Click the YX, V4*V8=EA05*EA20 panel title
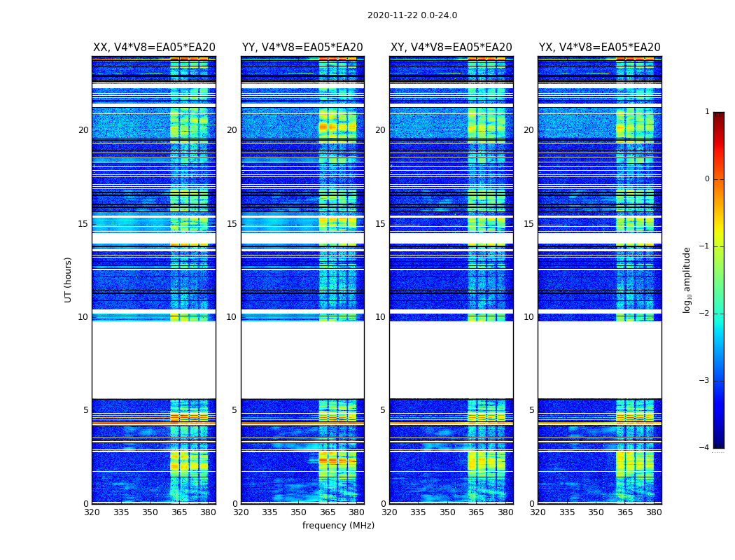The image size is (735, 560). 599,48
